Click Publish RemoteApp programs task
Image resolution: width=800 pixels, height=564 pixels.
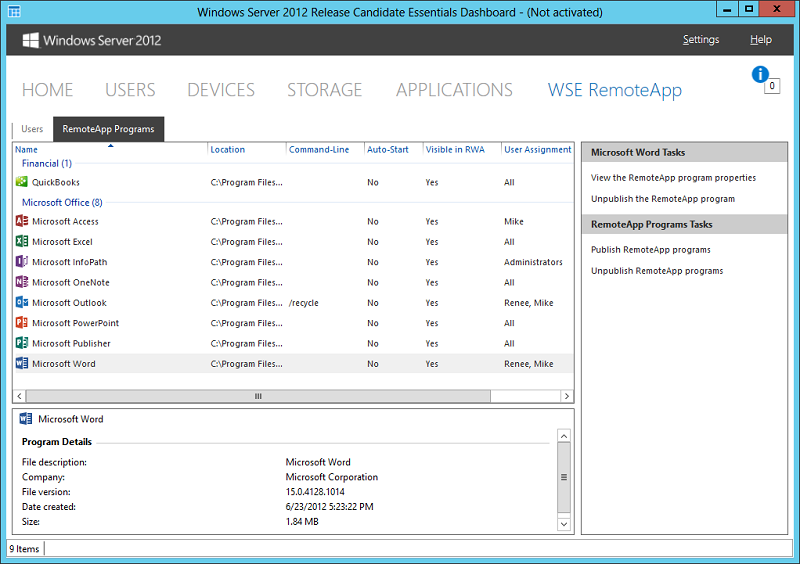[651, 250]
